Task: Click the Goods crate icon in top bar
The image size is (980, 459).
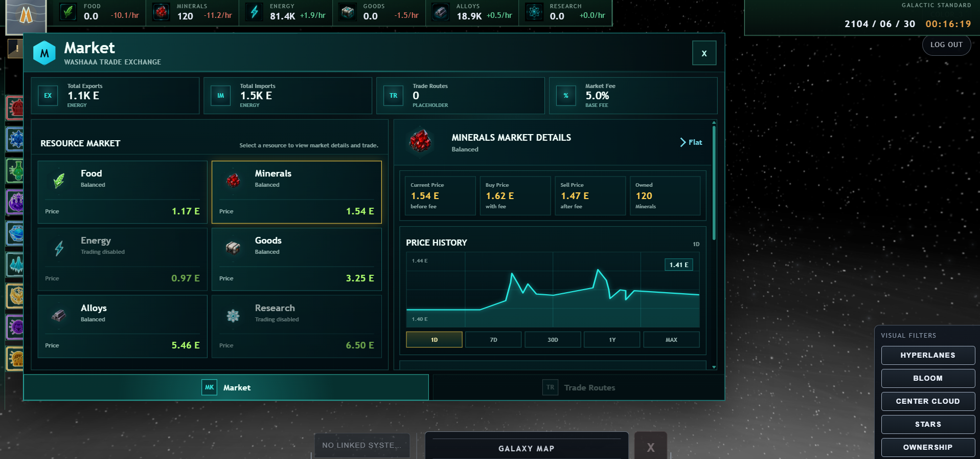Action: click(x=348, y=11)
